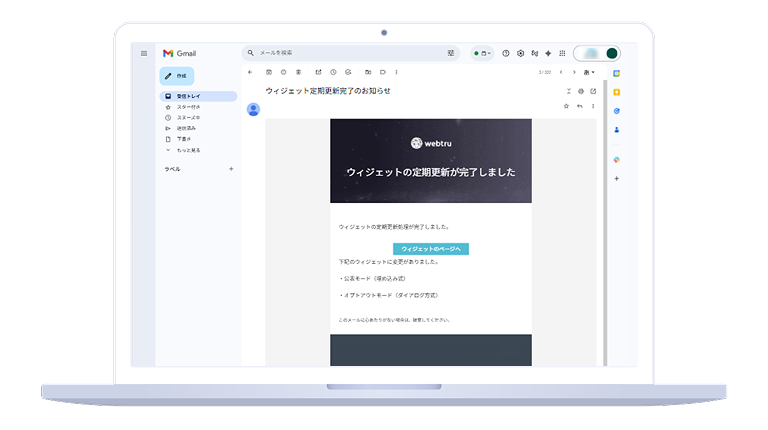The height and width of the screenshot is (430, 768).
Task: Open the support help icon
Action: pos(506,53)
